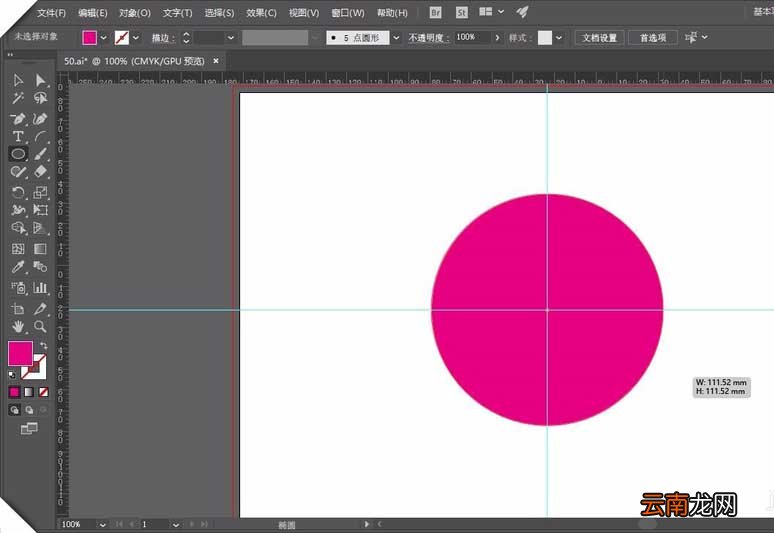Choose the Slice tool
Viewport: 774px width, 533px height.
(x=40, y=308)
